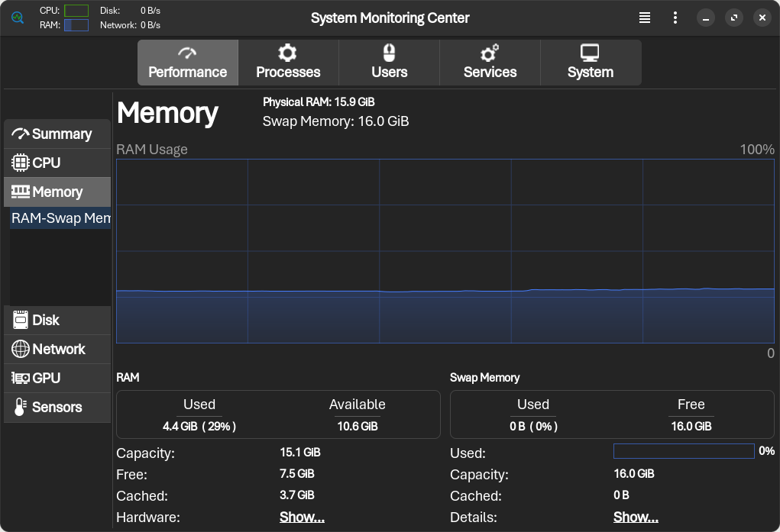This screenshot has height=532, width=780.
Task: Click the Memory RAM stick icon
Action: (21, 192)
